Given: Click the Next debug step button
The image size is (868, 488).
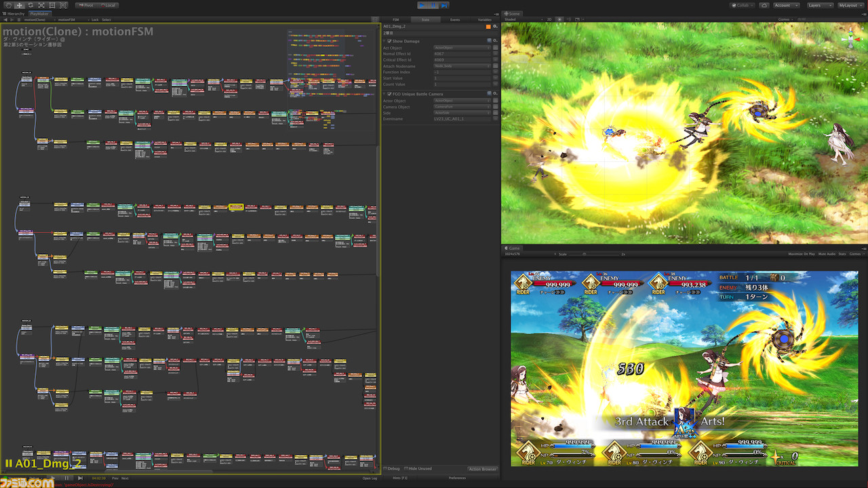Looking at the screenshot, I should click(x=125, y=479).
